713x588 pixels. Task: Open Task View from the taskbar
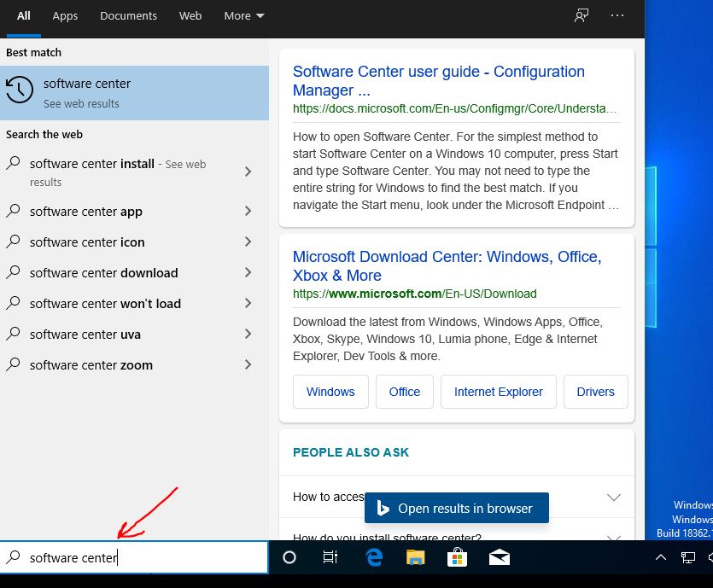pos(330,557)
